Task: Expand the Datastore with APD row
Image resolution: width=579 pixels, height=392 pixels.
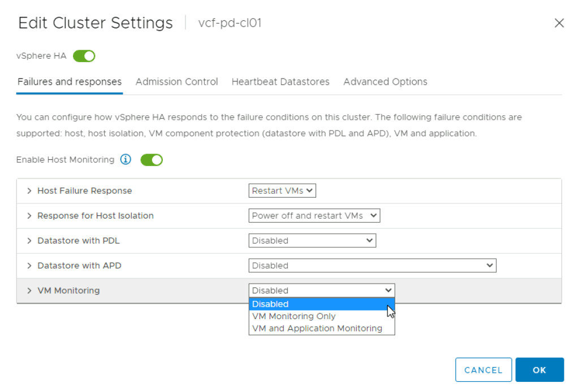Action: tap(29, 265)
